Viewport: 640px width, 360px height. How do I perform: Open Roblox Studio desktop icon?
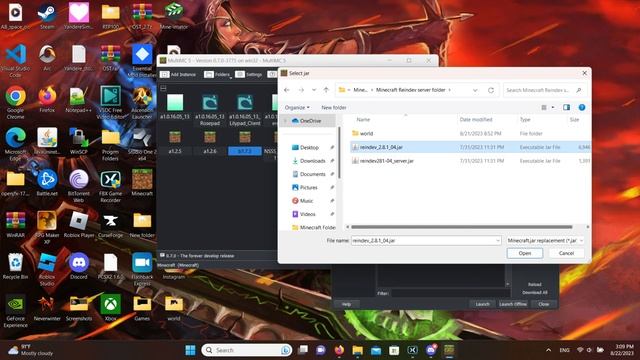(x=47, y=269)
